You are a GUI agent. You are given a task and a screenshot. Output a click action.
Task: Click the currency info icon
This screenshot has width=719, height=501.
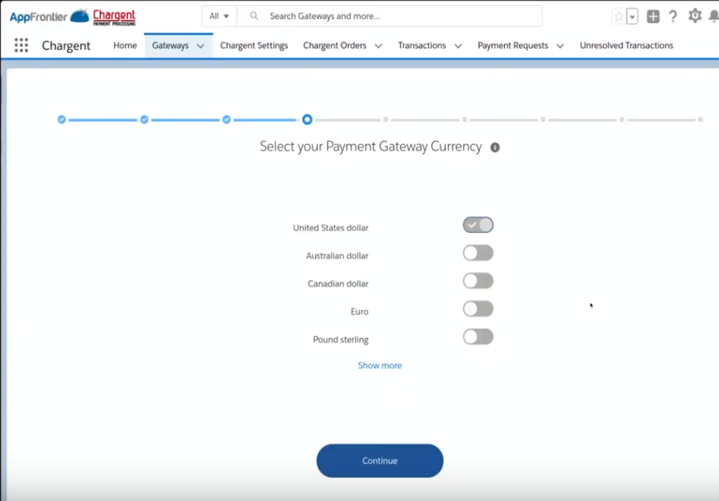tap(495, 147)
